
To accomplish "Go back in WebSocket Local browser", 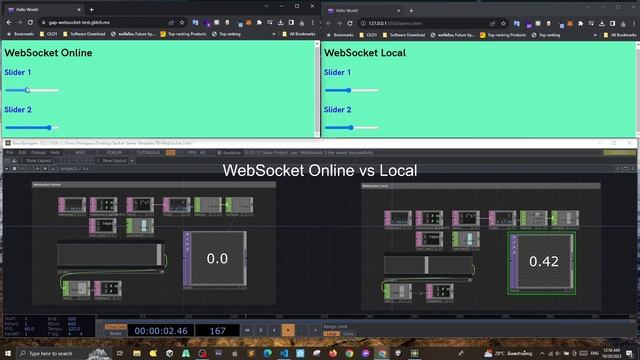I will pyautogui.click(x=329, y=23).
